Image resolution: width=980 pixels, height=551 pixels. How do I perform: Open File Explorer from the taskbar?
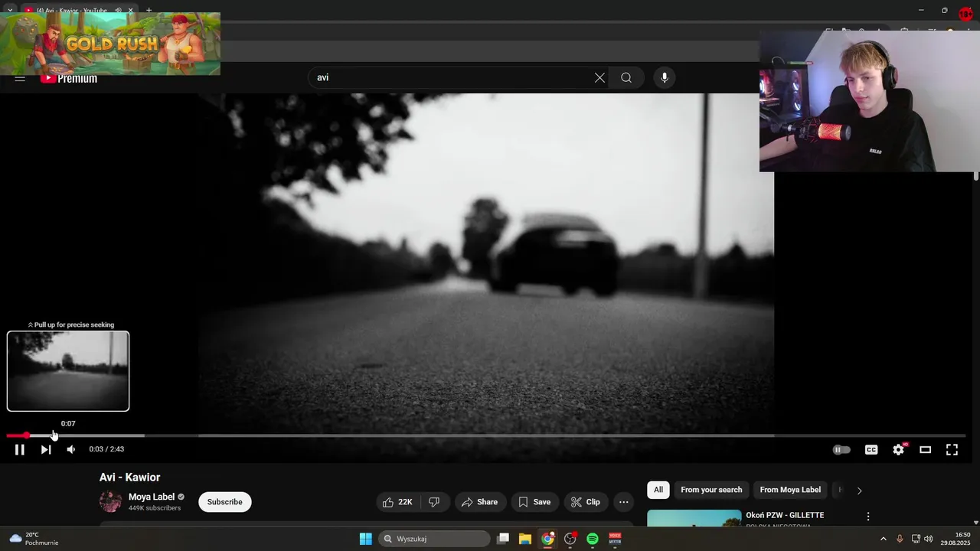[x=525, y=539]
